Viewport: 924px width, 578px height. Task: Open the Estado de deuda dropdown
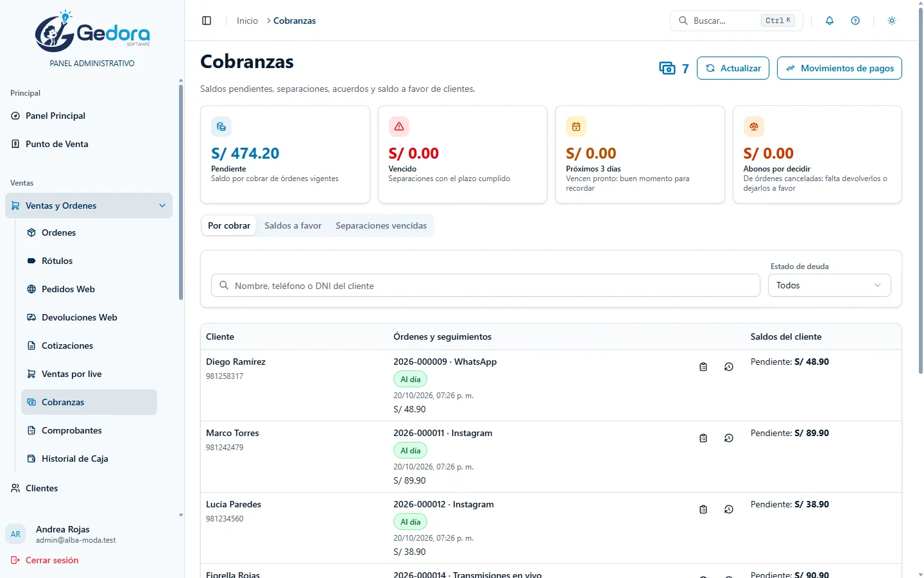[829, 285]
